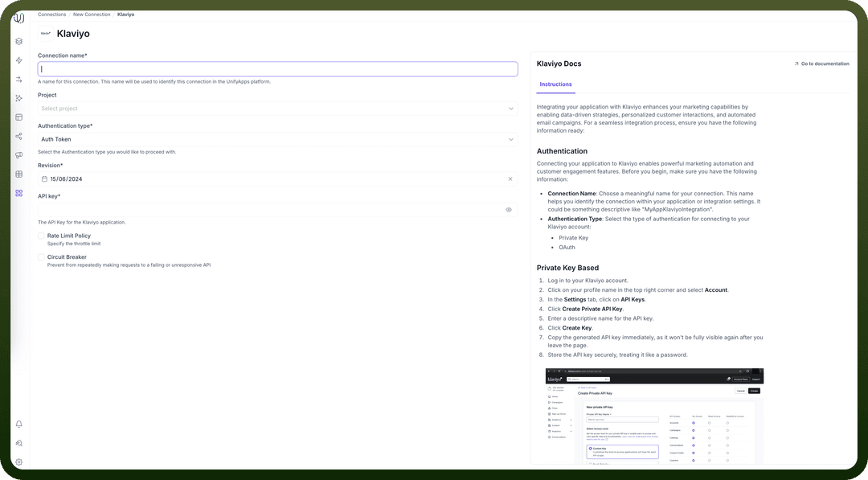Click the Rate Limit Policy label
The width and height of the screenshot is (868, 480).
click(x=68, y=236)
